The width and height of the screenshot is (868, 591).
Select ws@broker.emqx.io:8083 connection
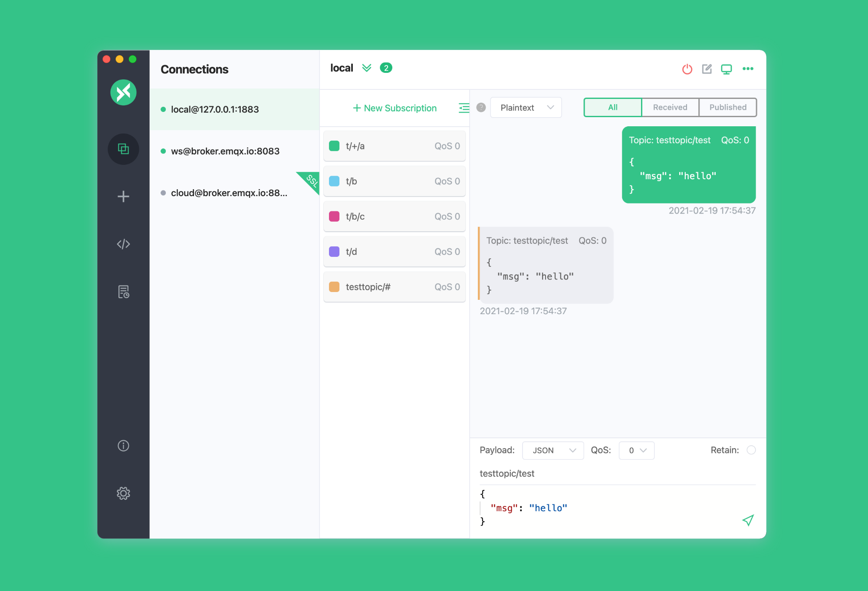click(234, 151)
